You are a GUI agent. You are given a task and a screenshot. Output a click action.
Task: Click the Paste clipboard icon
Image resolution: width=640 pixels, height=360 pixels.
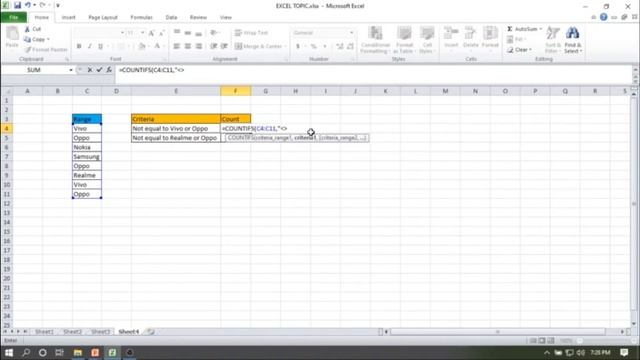click(12, 33)
